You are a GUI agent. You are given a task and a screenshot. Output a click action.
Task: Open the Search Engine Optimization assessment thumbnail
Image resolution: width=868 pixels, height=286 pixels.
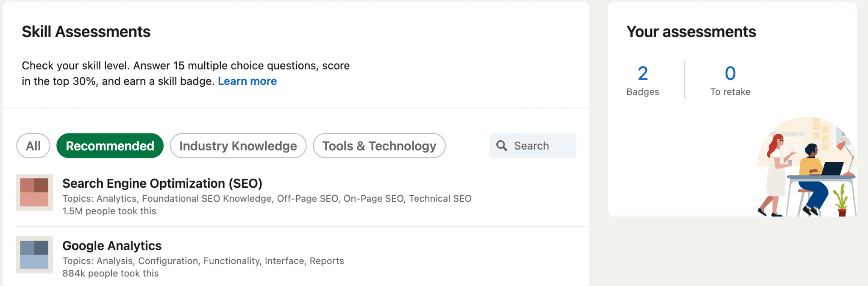34,192
